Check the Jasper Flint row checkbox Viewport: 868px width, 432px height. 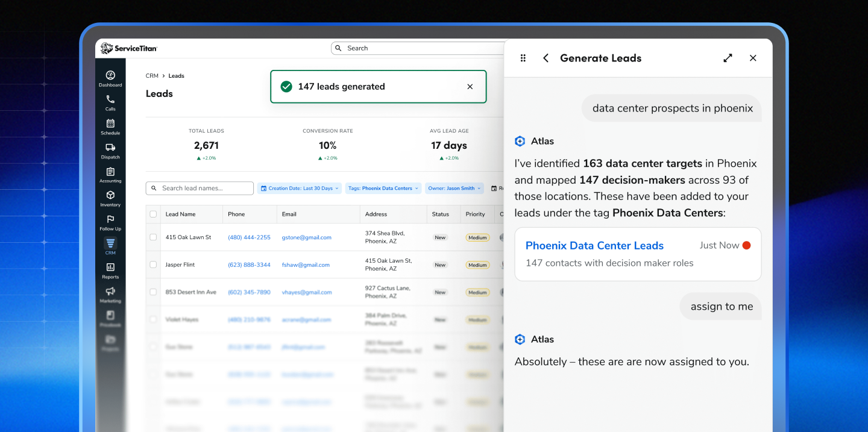pyautogui.click(x=153, y=265)
